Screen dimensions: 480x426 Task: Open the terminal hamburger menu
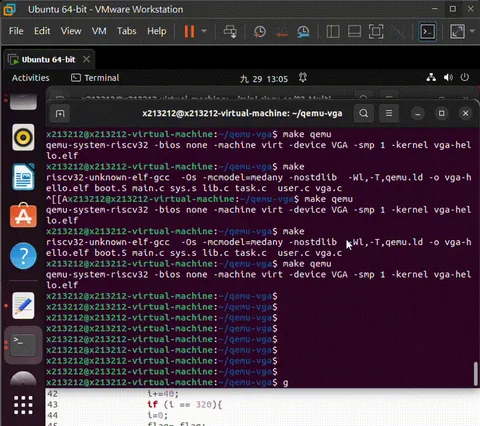389,113
